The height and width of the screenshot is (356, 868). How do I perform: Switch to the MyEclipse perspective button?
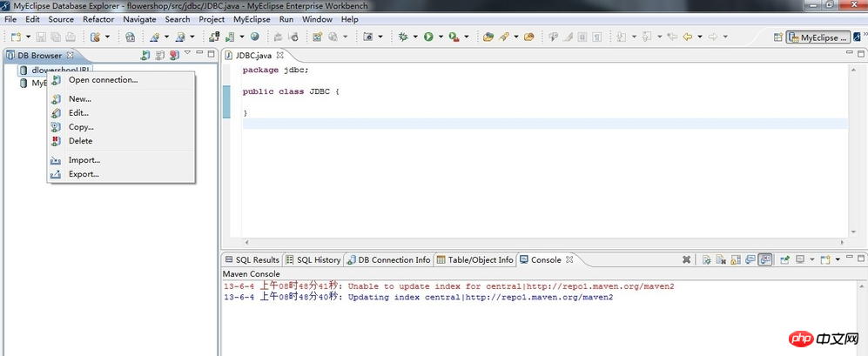[x=818, y=37]
